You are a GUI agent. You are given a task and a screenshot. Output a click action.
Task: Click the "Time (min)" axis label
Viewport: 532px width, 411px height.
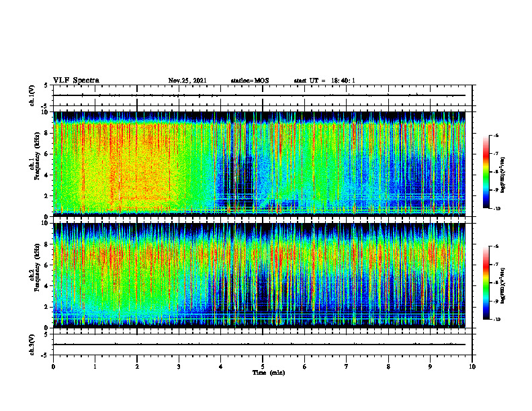269,373
